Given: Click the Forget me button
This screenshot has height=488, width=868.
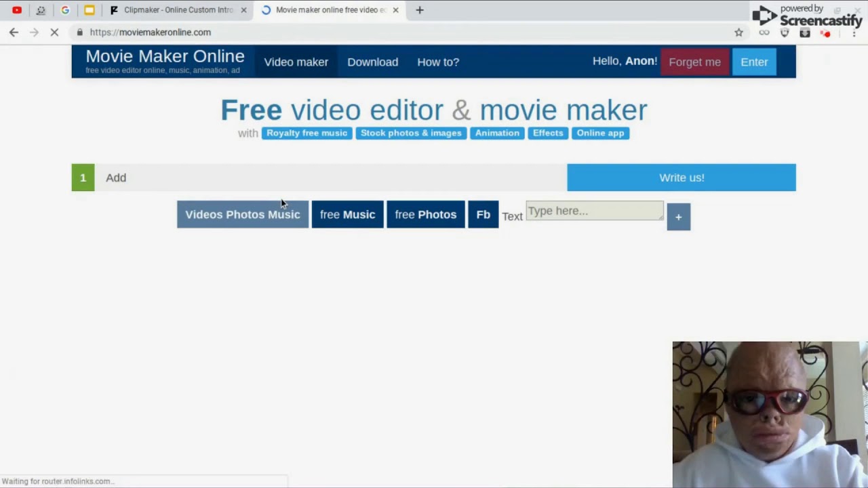Looking at the screenshot, I should (694, 62).
